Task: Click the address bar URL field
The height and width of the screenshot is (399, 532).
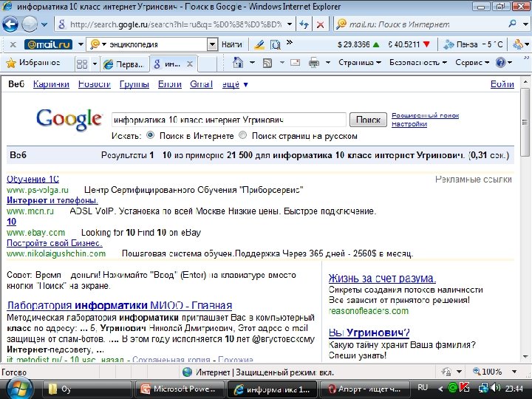Action: click(x=171, y=24)
